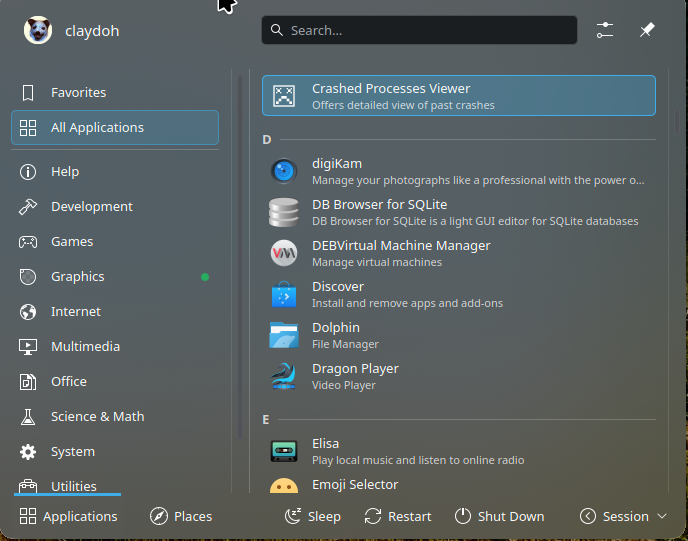
Task: Click the claydoh username text
Action: 92,31
